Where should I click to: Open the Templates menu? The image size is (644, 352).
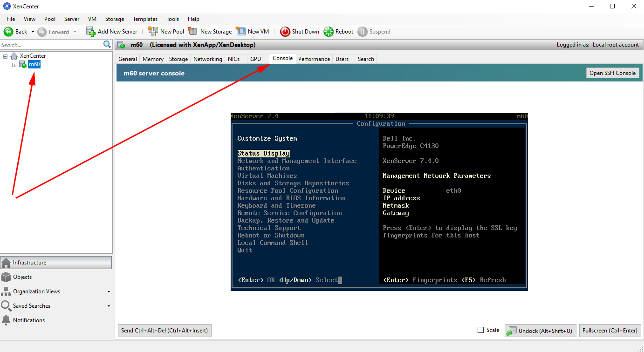[145, 19]
